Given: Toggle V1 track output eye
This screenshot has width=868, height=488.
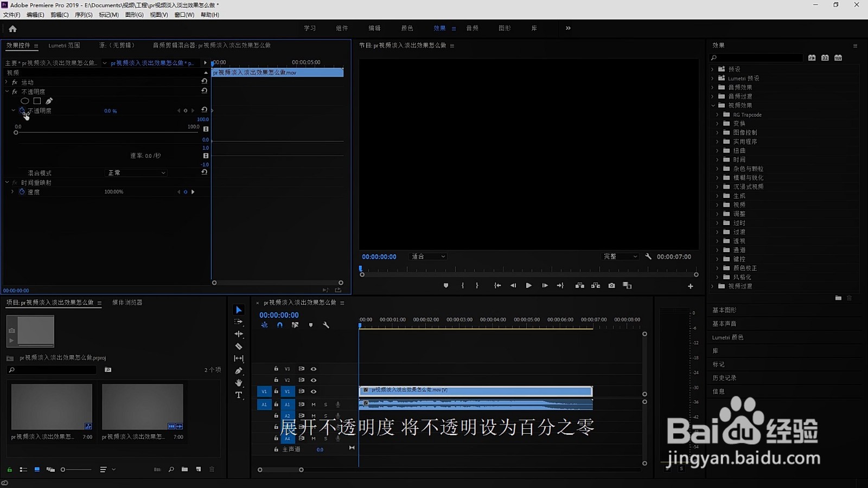Looking at the screenshot, I should (x=314, y=391).
